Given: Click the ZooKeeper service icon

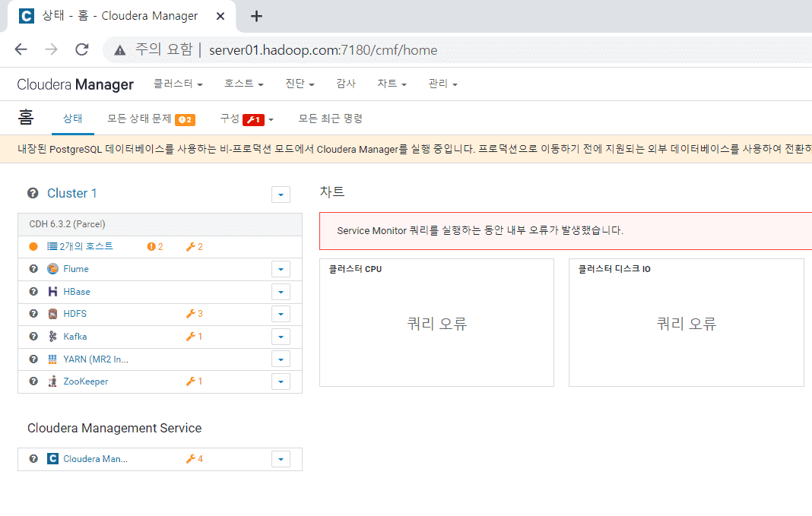Looking at the screenshot, I should 52,381.
